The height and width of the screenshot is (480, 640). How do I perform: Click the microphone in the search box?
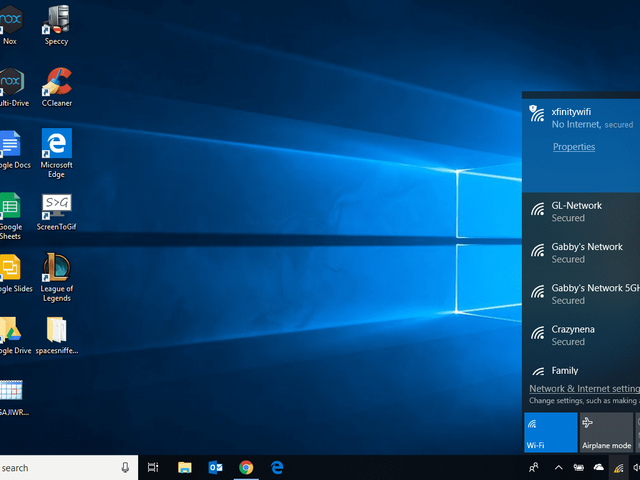click(125, 467)
